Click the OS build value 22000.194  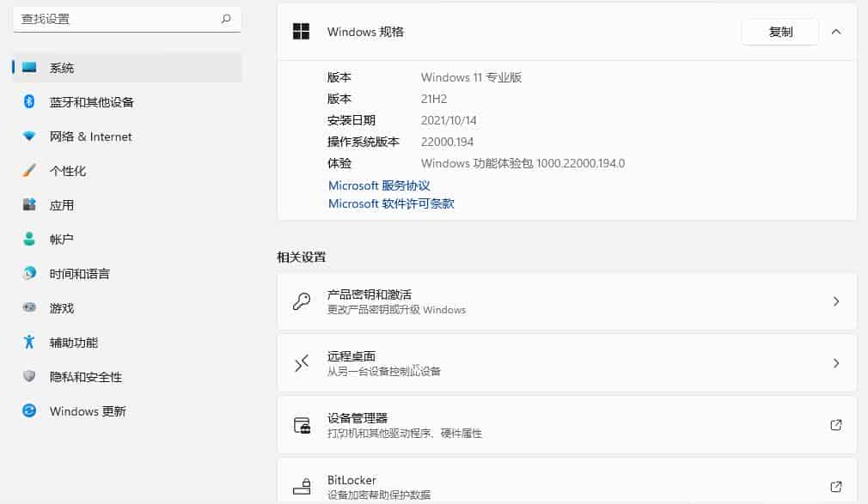tap(447, 143)
